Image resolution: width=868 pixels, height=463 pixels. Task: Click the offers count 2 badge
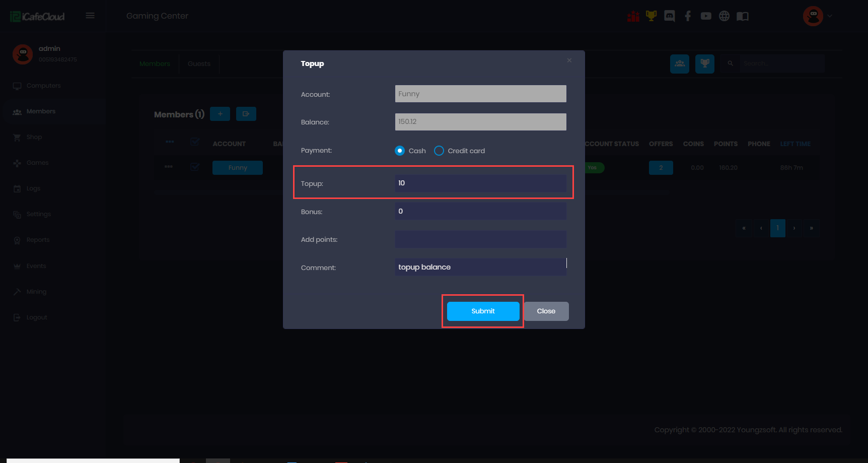click(661, 168)
